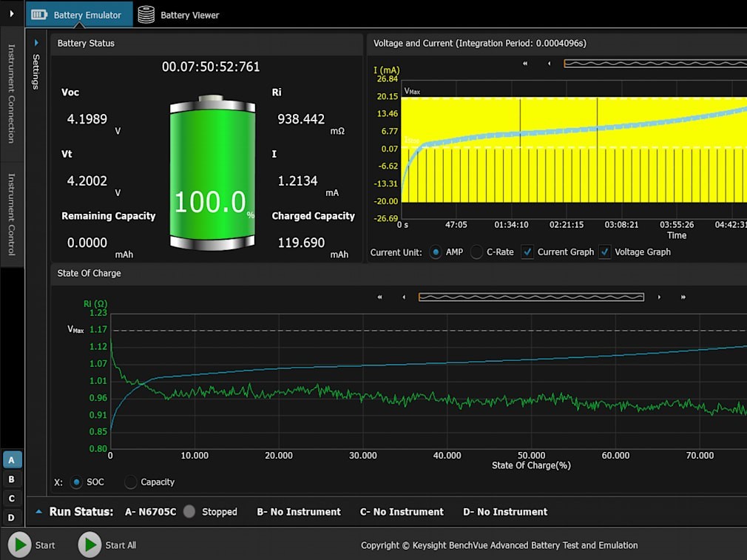Click the Battery Emulator tab icon

coord(39,15)
